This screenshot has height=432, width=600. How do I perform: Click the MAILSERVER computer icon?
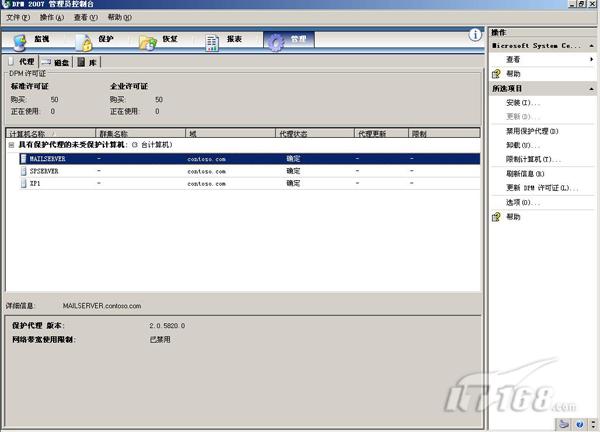pyautogui.click(x=24, y=159)
